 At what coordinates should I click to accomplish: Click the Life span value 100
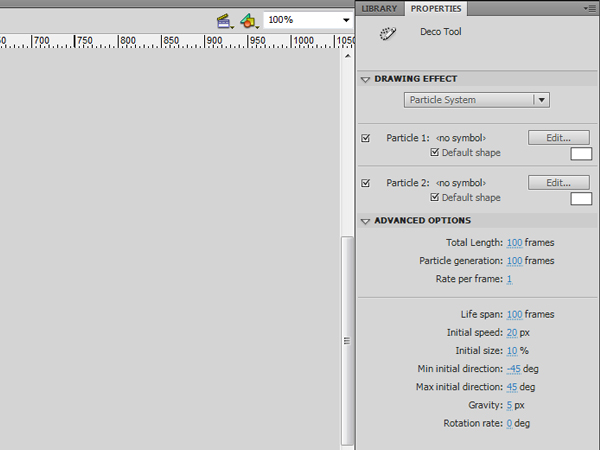pos(514,315)
